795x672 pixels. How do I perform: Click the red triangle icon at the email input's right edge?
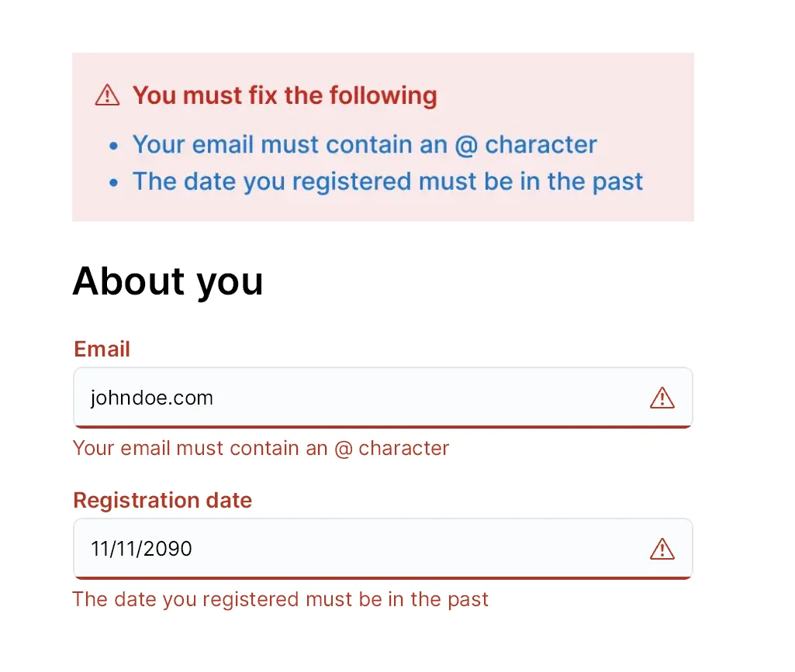click(662, 398)
